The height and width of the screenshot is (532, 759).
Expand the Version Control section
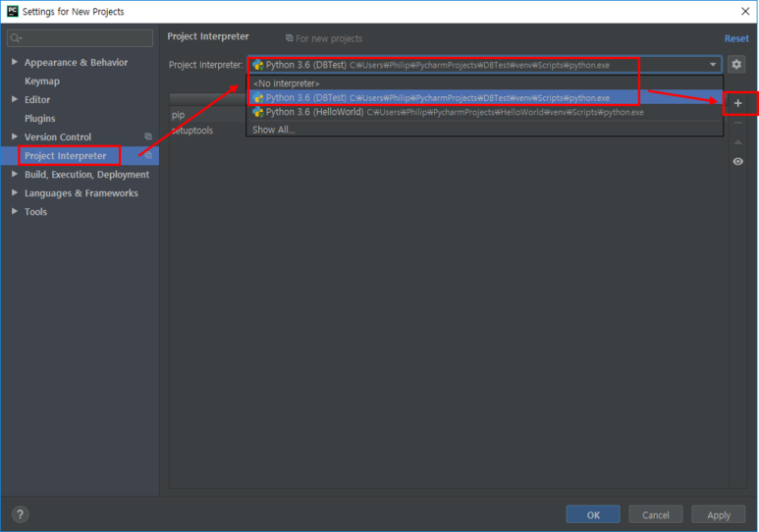pos(15,136)
